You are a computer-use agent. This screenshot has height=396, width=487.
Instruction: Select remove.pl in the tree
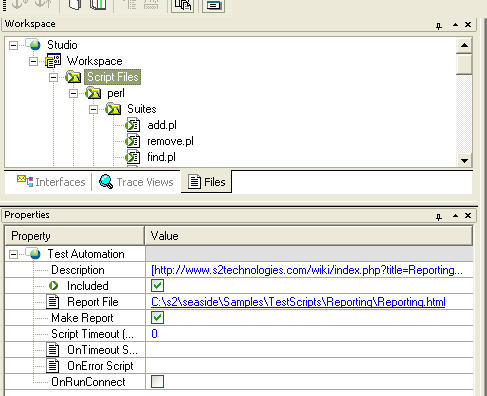tap(170, 141)
